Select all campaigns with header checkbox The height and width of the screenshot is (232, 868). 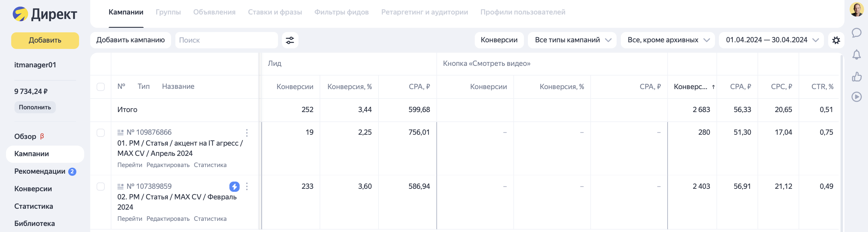[101, 87]
